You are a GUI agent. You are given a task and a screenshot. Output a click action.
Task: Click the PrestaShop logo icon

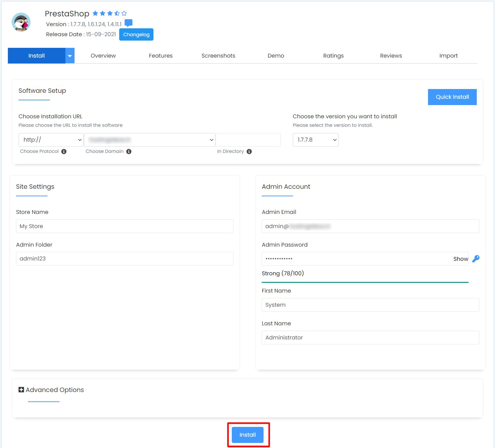coord(21,22)
